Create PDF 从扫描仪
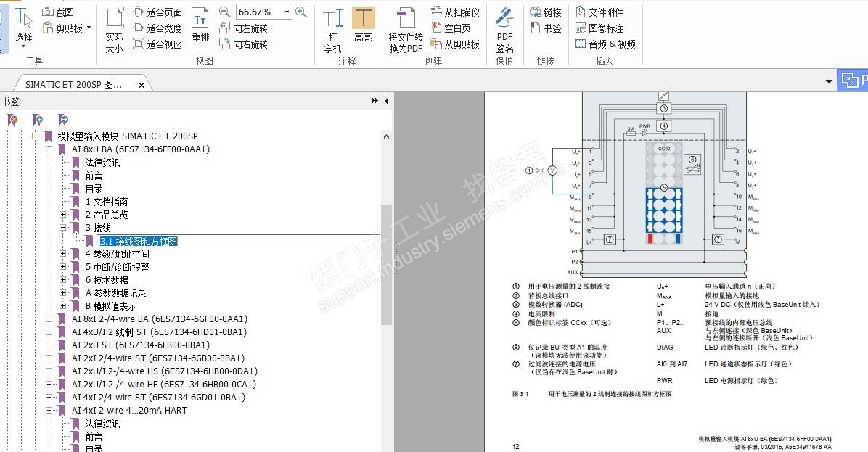 pyautogui.click(x=455, y=12)
